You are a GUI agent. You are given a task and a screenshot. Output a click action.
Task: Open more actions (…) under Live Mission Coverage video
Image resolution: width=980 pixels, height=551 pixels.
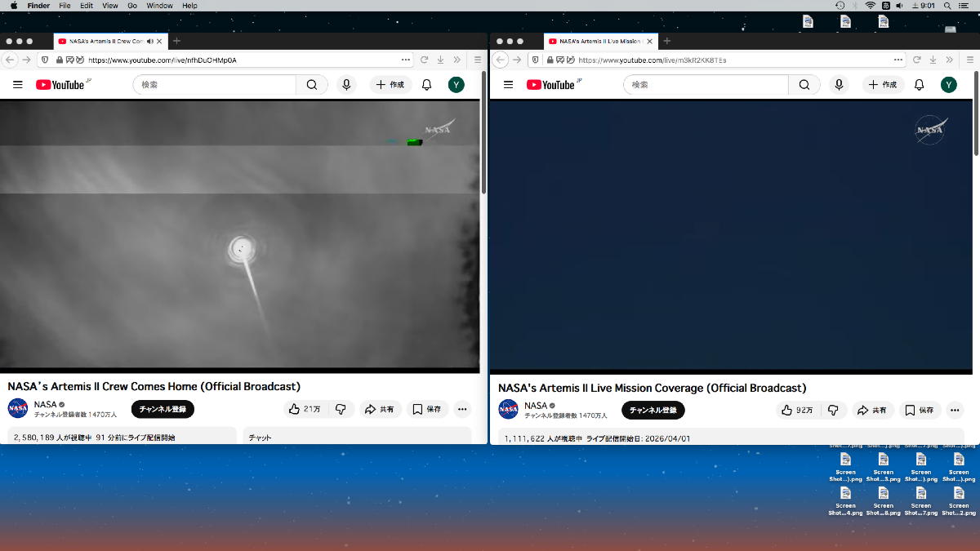coord(954,410)
